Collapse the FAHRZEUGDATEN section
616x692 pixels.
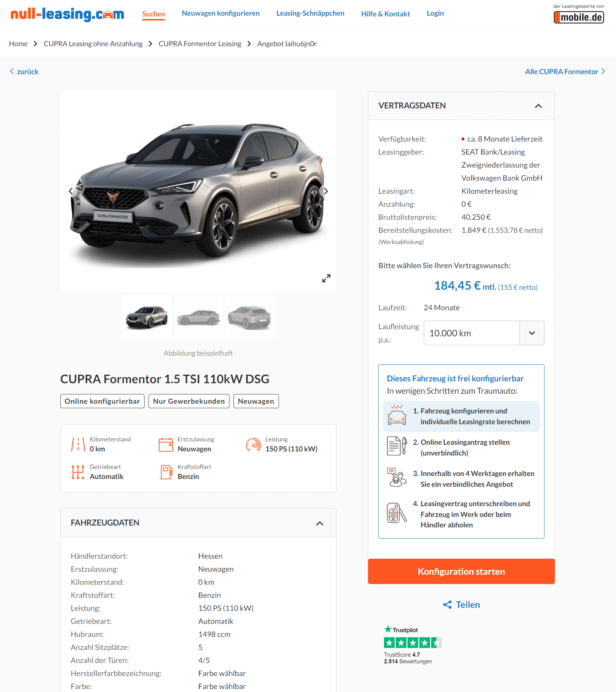[x=320, y=523]
